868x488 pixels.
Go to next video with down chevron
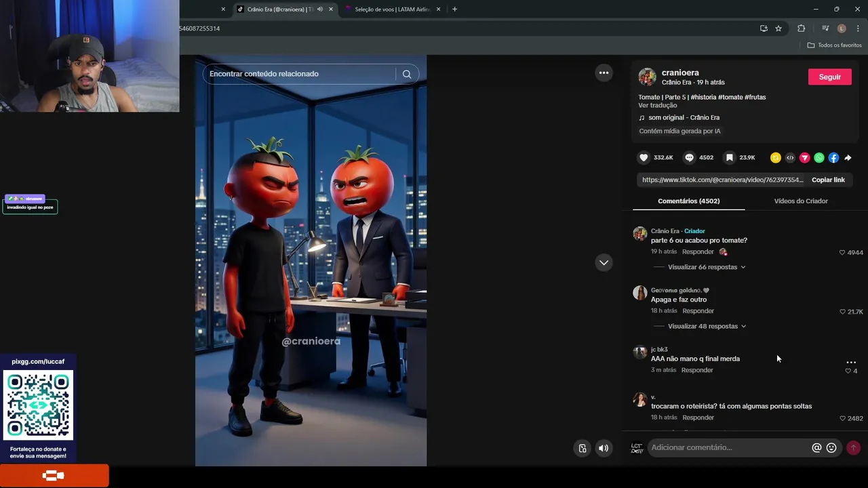(604, 262)
